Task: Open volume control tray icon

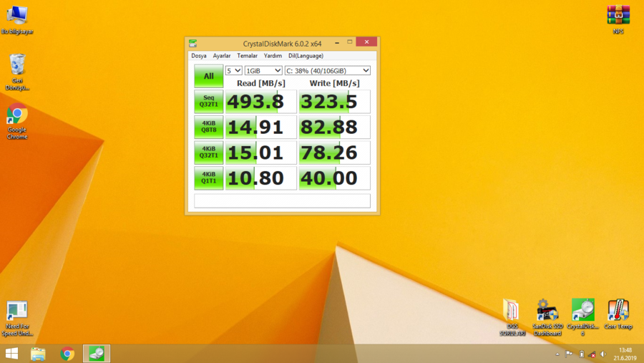Action: 603,354
